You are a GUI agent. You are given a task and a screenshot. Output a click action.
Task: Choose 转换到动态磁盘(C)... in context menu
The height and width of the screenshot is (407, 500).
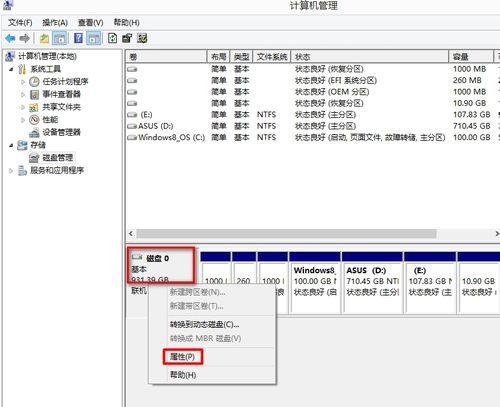coord(205,324)
